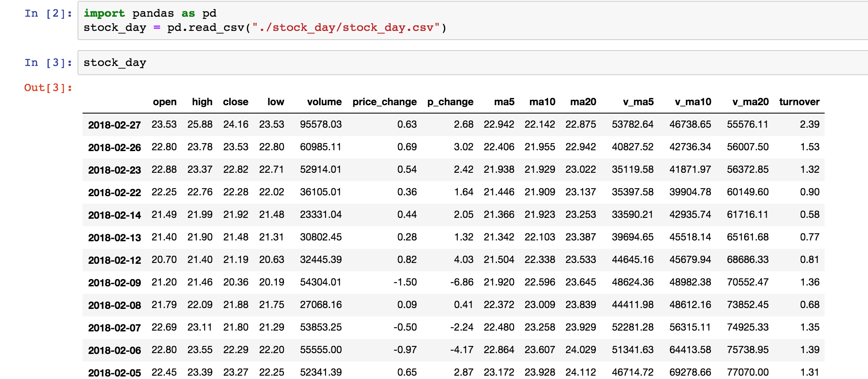Image resolution: width=868 pixels, height=379 pixels.
Task: Click the 'price_change' column header
Action: tap(384, 102)
